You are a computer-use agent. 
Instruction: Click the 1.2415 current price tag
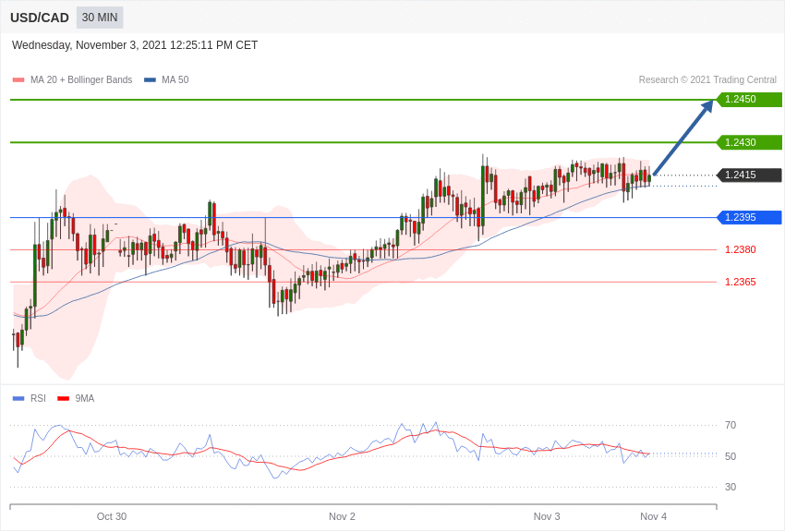[749, 175]
